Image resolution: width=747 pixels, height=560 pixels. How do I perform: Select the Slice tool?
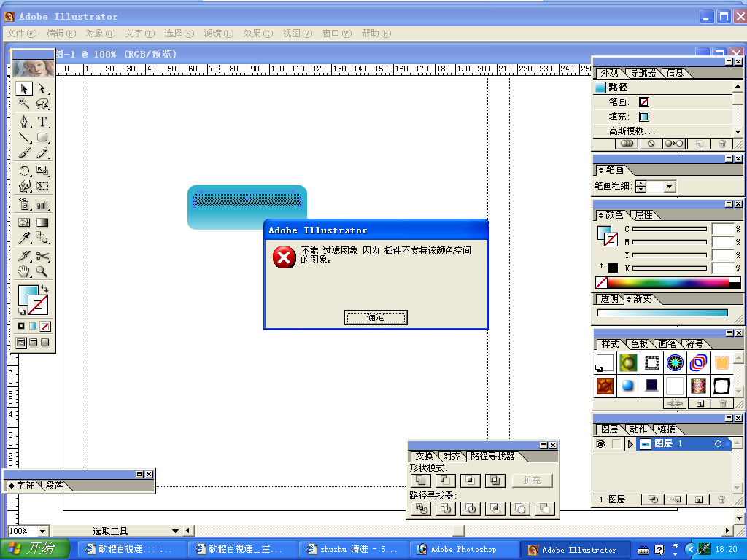click(x=24, y=256)
